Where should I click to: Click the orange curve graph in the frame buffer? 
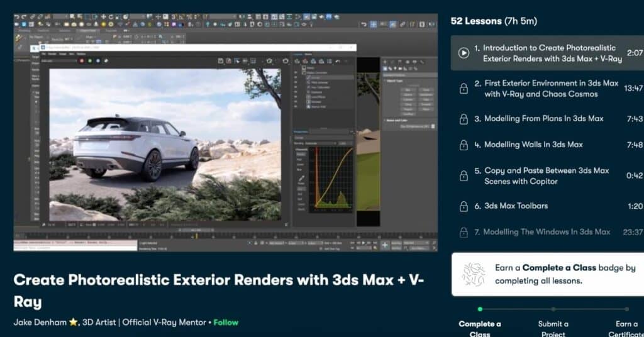click(331, 179)
